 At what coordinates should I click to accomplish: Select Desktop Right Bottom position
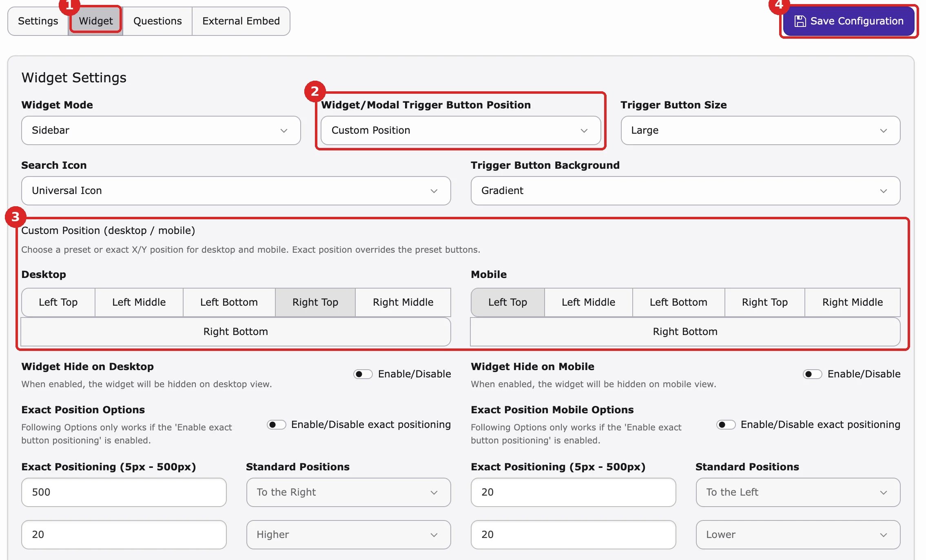tap(236, 332)
